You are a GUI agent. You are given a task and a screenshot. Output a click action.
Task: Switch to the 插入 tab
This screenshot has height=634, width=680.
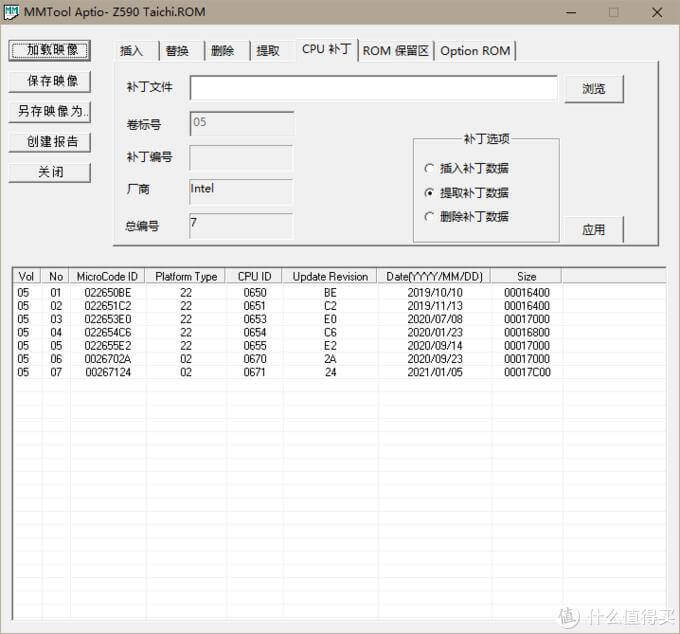pos(132,51)
